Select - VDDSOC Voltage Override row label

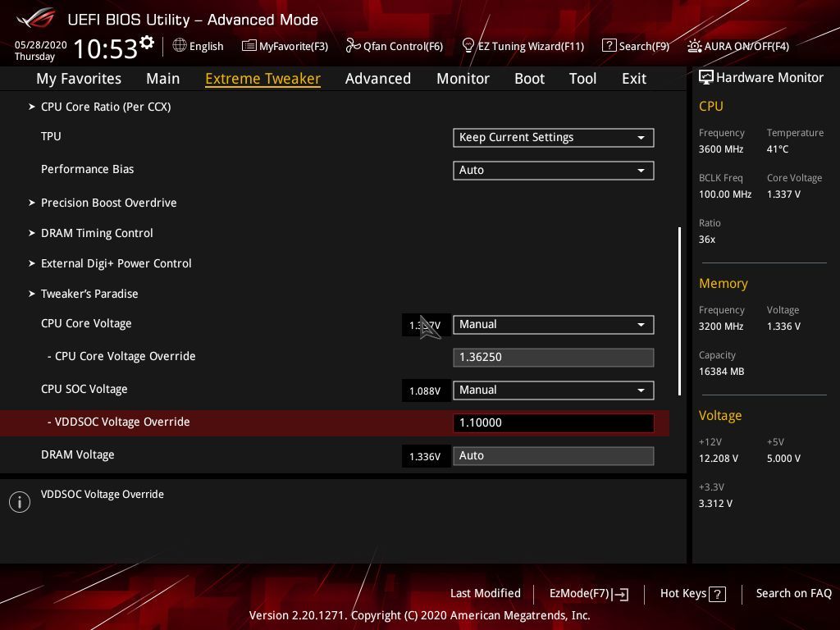118,422
